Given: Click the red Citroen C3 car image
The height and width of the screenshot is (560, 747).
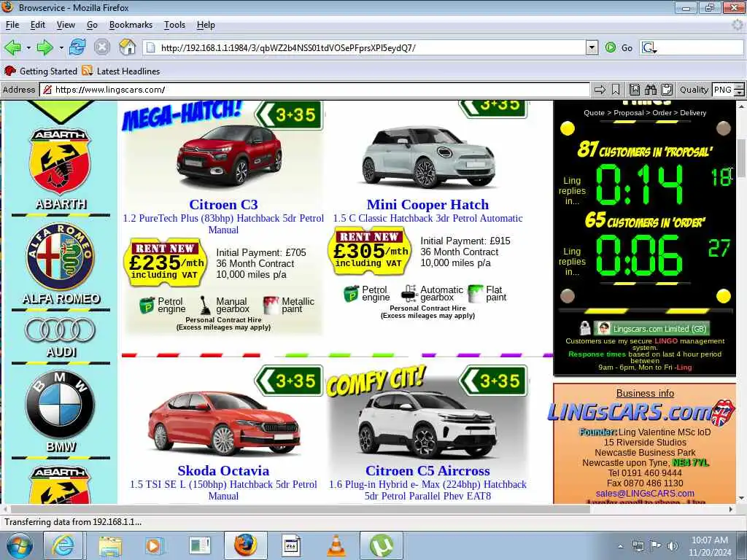Looking at the screenshot, I should click(229, 155).
